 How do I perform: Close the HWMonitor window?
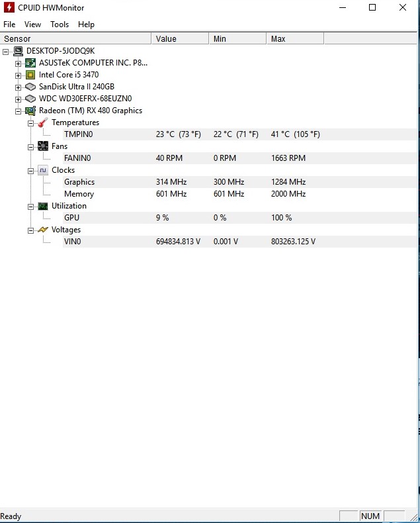[x=403, y=7]
